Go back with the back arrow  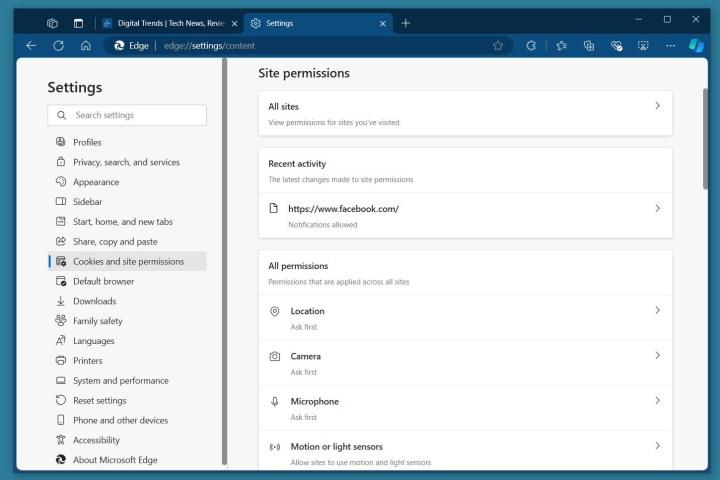pyautogui.click(x=31, y=45)
